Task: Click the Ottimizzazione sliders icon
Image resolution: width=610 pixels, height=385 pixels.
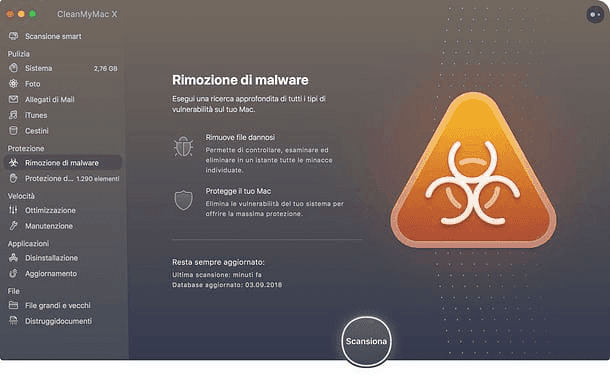Action: [x=14, y=210]
